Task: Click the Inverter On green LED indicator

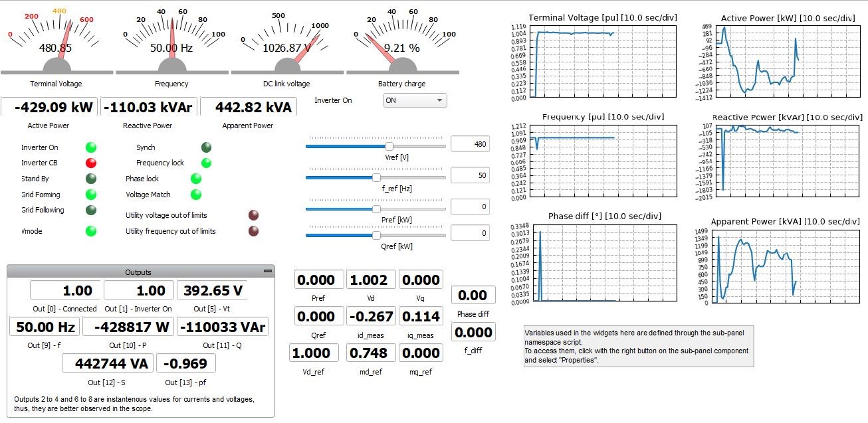Action: tap(91, 147)
